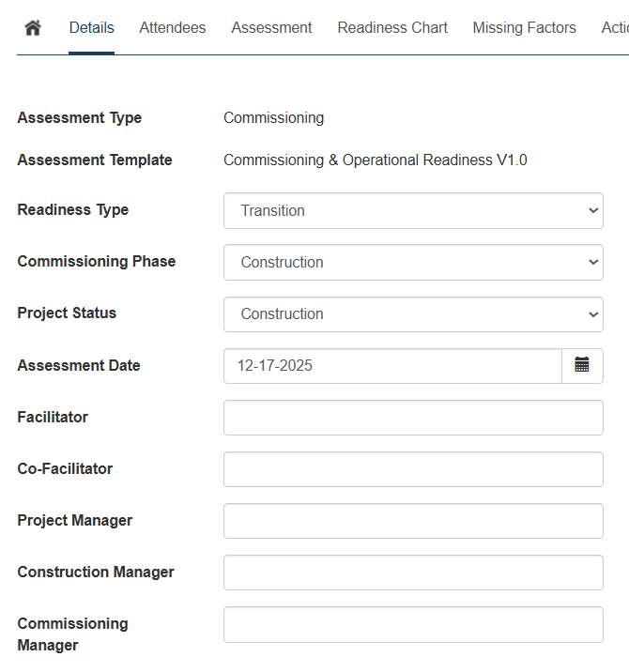Expand the Readiness Type dropdown
Image resolution: width=629 pixels, height=672 pixels.
[x=413, y=210]
